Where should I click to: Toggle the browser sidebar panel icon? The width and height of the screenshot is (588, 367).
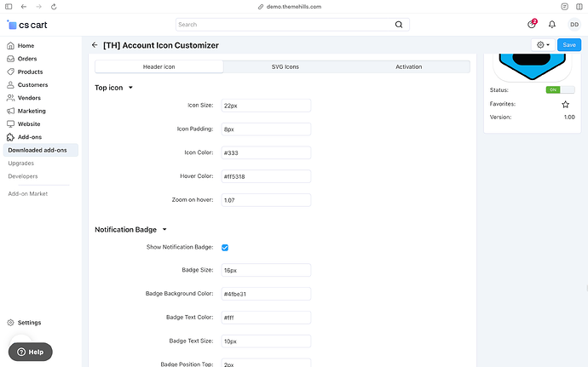(x=9, y=7)
